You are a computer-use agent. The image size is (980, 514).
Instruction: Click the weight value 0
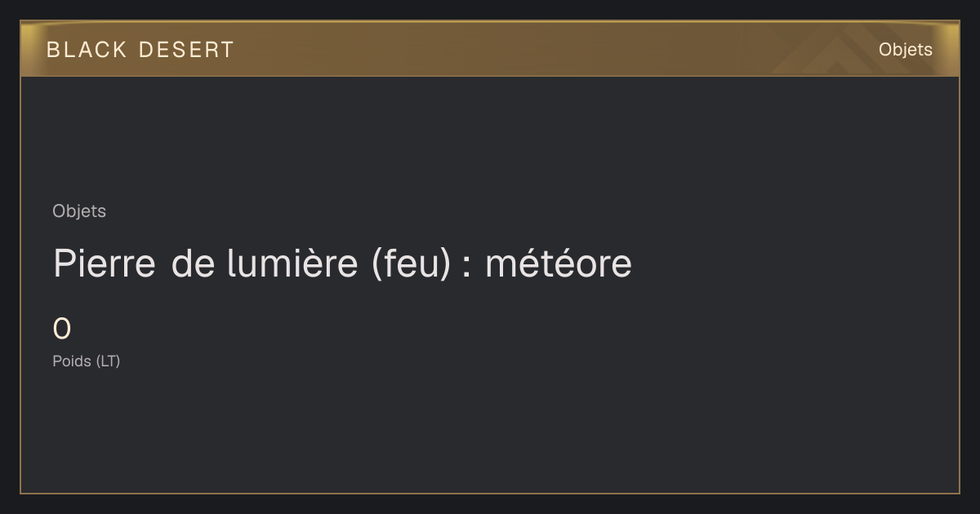[x=62, y=330]
